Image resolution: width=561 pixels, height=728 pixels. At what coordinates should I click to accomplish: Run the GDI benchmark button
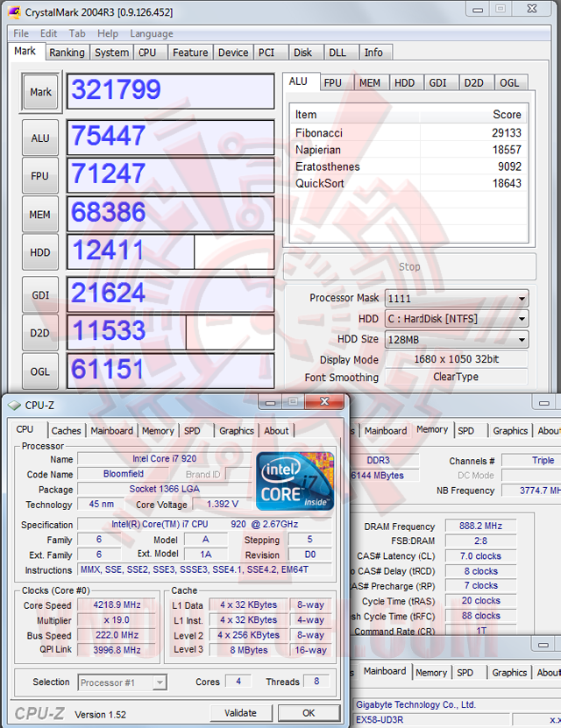(x=40, y=295)
